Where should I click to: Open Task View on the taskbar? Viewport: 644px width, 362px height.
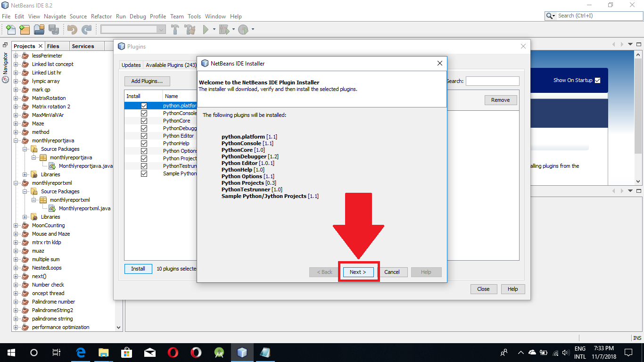(56, 352)
